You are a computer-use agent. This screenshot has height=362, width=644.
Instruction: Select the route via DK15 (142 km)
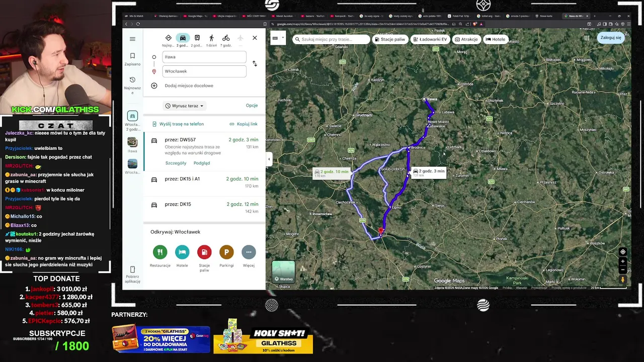(204, 208)
